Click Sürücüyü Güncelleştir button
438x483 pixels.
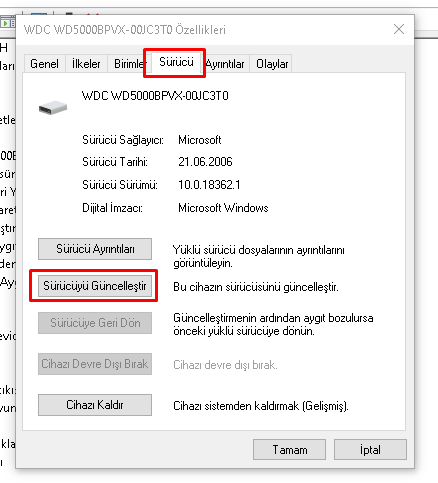[x=95, y=286]
